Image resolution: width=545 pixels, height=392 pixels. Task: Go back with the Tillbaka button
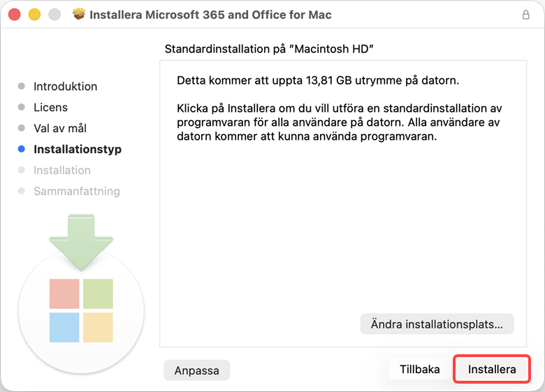tap(419, 369)
